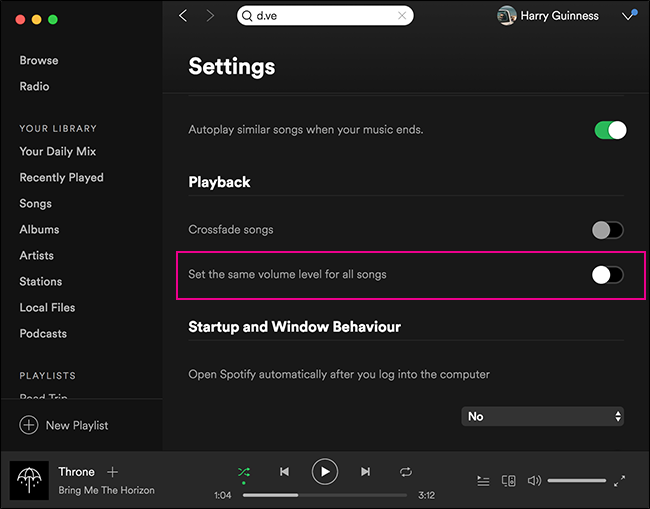
Task: Disable autoplay similar songs toggle
Action: (x=609, y=130)
